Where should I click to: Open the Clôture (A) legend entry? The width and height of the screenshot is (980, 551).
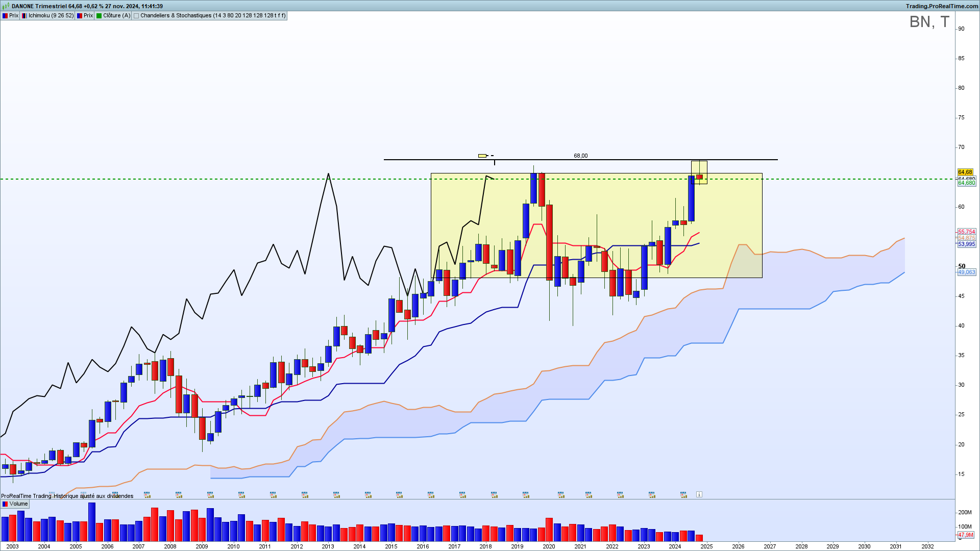113,16
